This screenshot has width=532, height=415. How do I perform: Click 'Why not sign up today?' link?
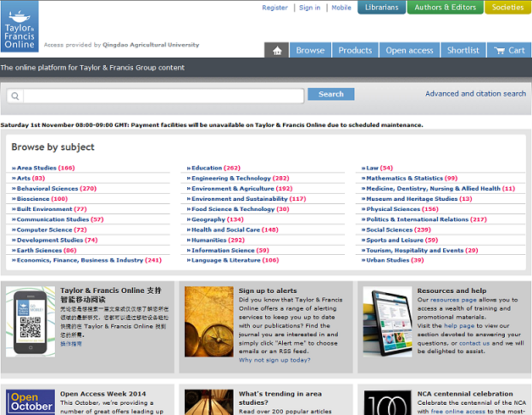click(x=274, y=360)
